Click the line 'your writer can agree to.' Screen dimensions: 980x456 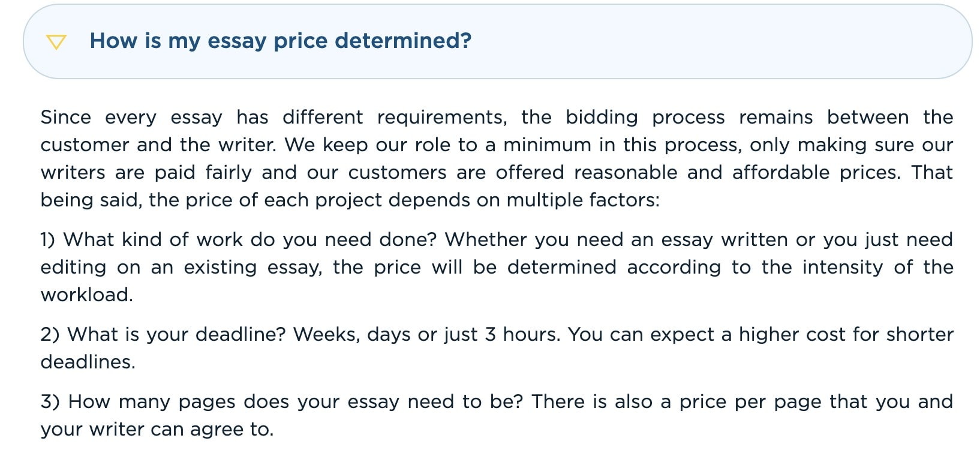point(157,429)
